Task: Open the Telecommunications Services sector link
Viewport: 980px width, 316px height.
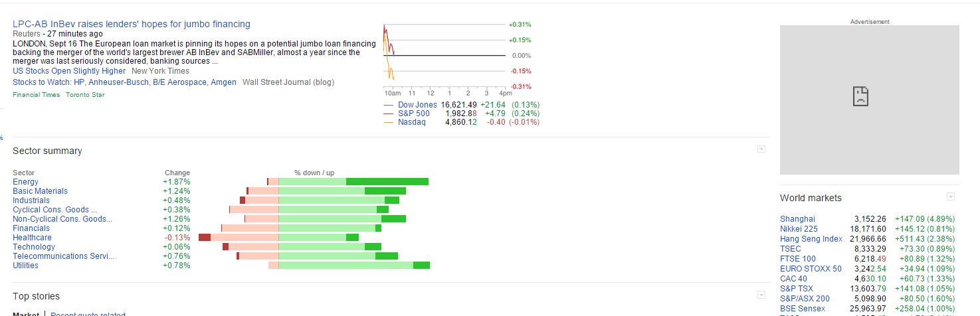Action: coord(63,256)
